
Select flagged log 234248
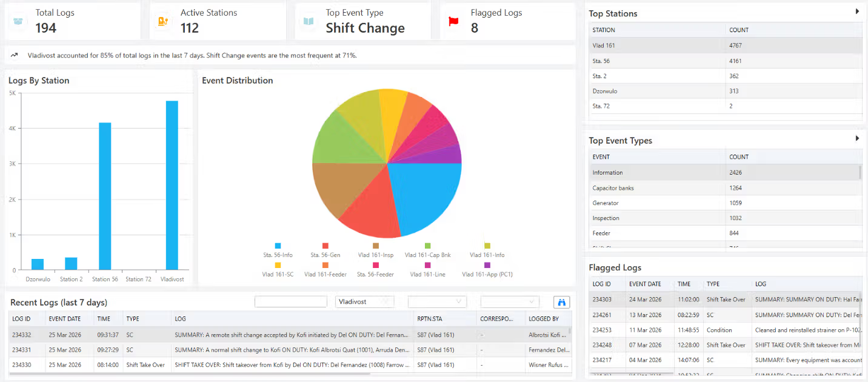[x=725, y=345]
